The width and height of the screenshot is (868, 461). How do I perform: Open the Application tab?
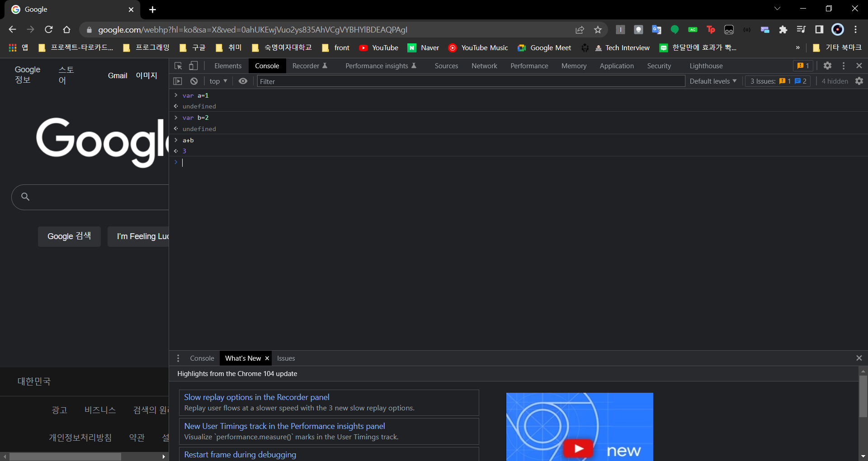coord(617,66)
